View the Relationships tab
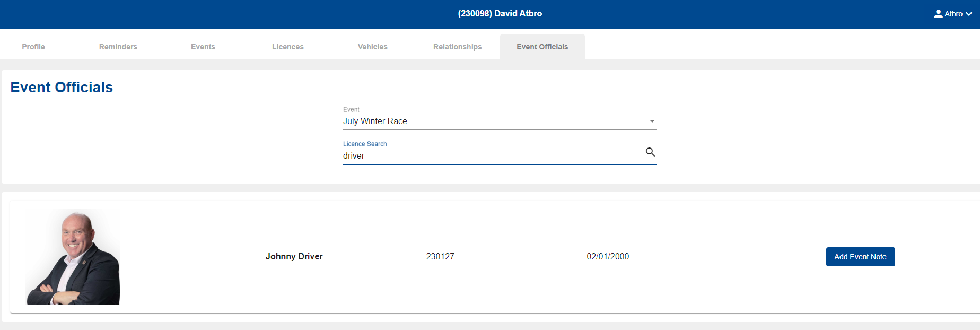Screen dimensions: 980x330 coord(458,47)
